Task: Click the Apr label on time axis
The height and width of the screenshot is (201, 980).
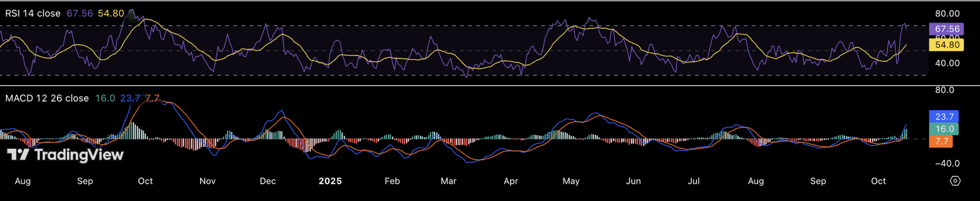Action: click(511, 181)
